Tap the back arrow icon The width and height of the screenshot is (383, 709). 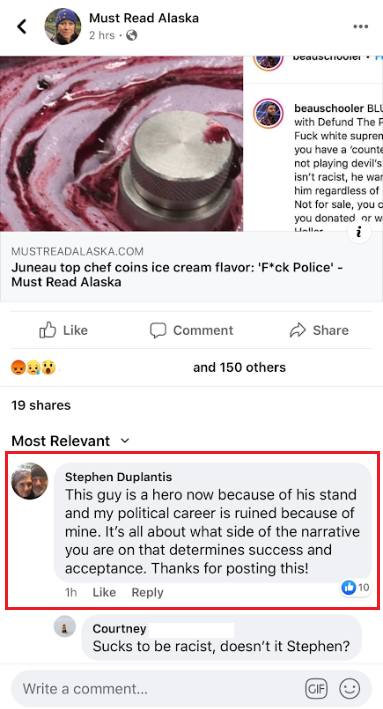pos(22,26)
